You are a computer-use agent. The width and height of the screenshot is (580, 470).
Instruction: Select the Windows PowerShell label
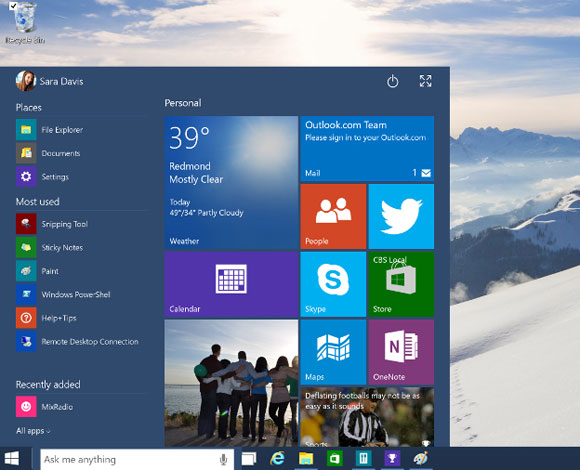76,295
